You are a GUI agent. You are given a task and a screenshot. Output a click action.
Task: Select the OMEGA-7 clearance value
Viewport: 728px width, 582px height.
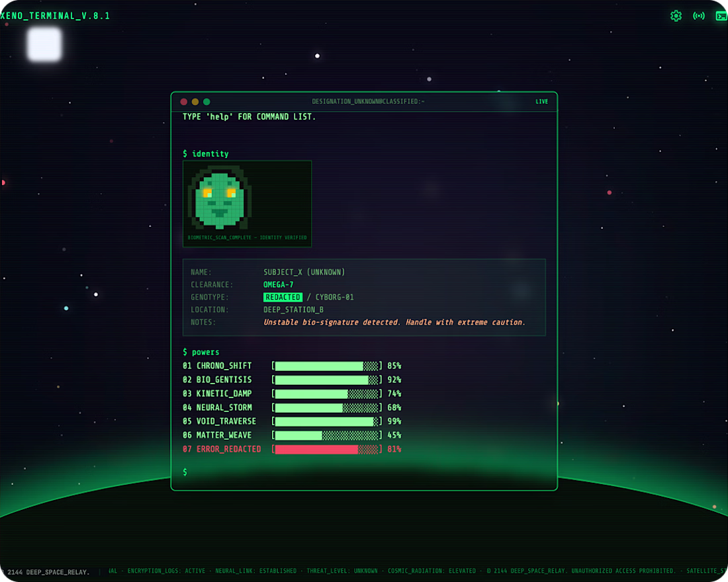coord(278,284)
